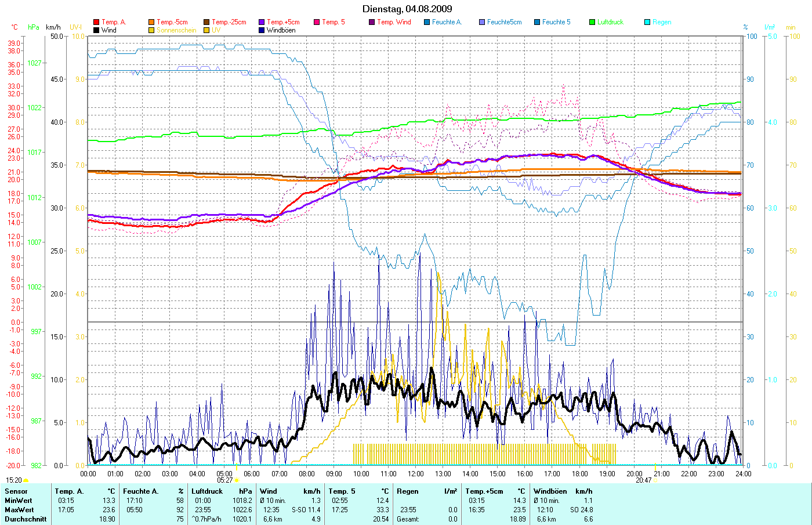Click the 12:00 tick on the time axis
Screen dimensions: 812x525
click(x=416, y=474)
